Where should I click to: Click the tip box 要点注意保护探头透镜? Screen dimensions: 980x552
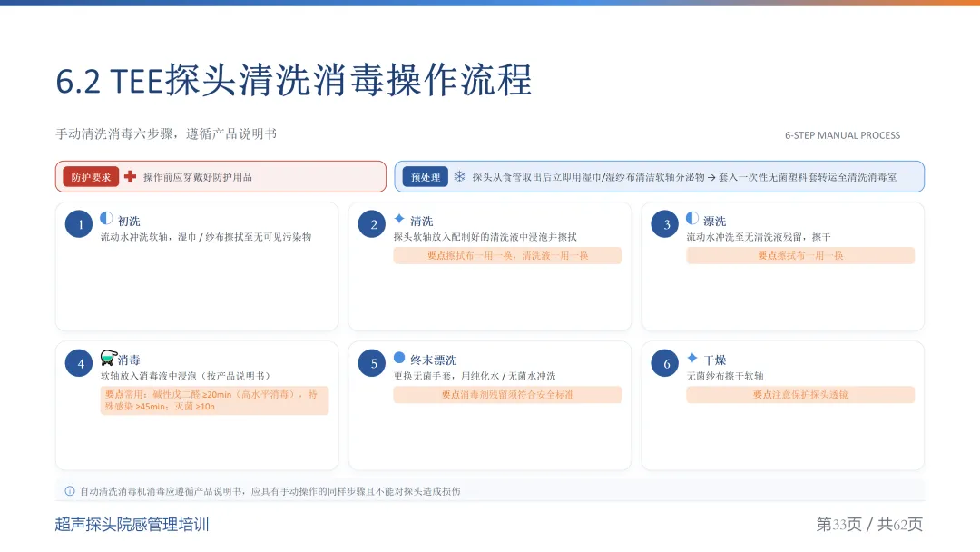click(800, 394)
